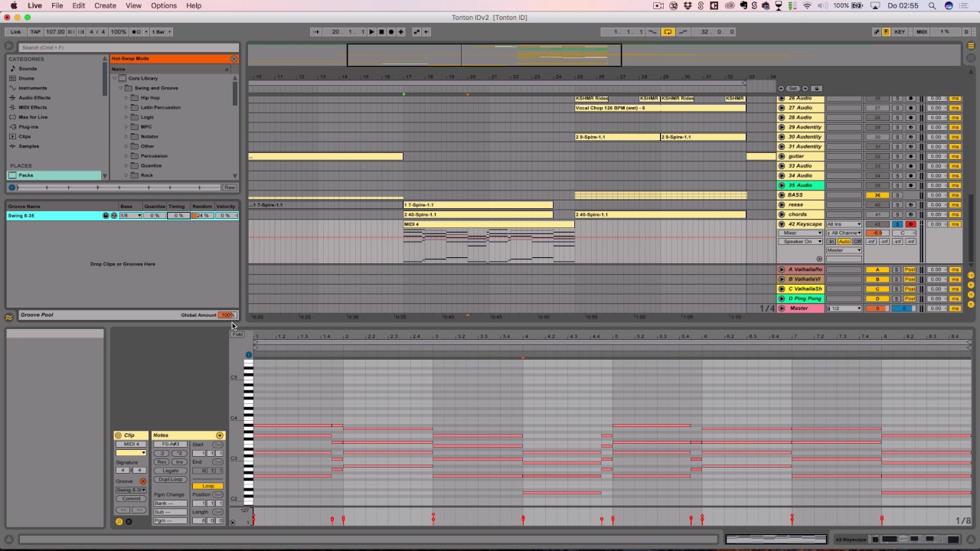Commit the groove with Commit button
Screen dimensions: 980x551
[131, 499]
